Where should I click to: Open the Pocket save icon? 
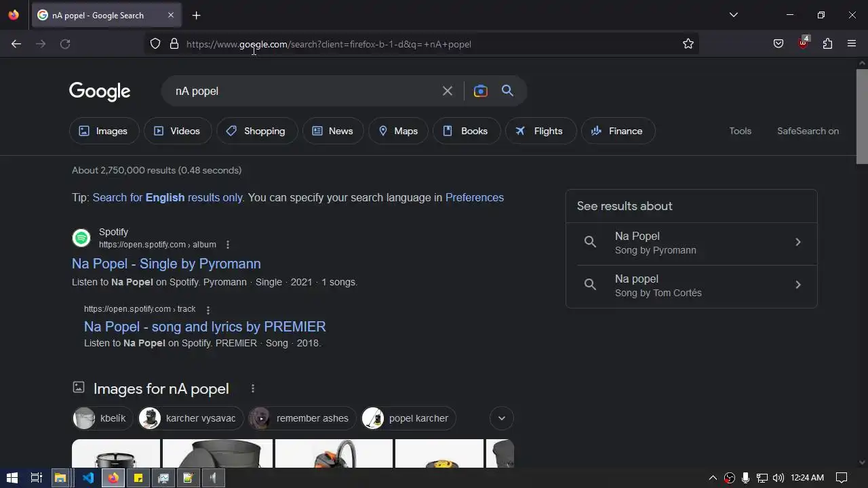(778, 44)
